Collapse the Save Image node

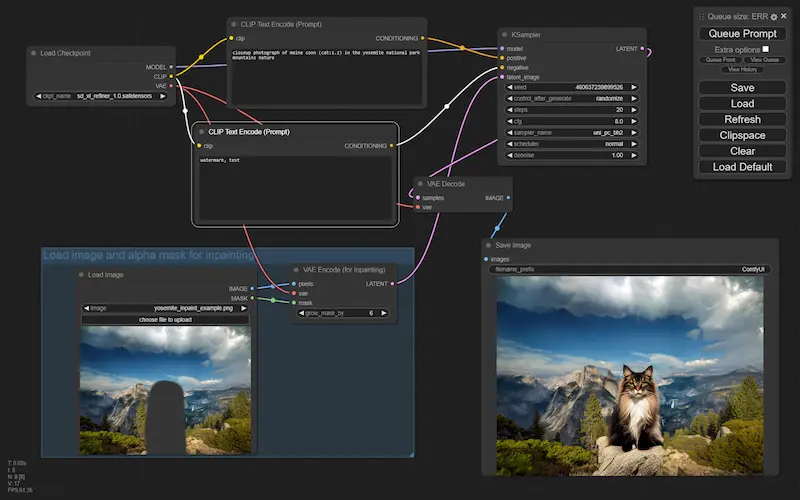click(x=489, y=245)
